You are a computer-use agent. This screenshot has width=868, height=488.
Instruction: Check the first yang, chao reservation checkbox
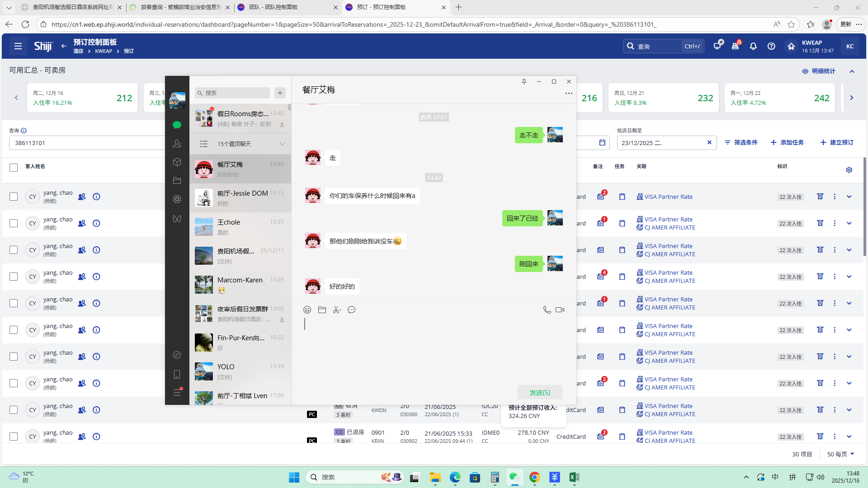click(x=14, y=197)
